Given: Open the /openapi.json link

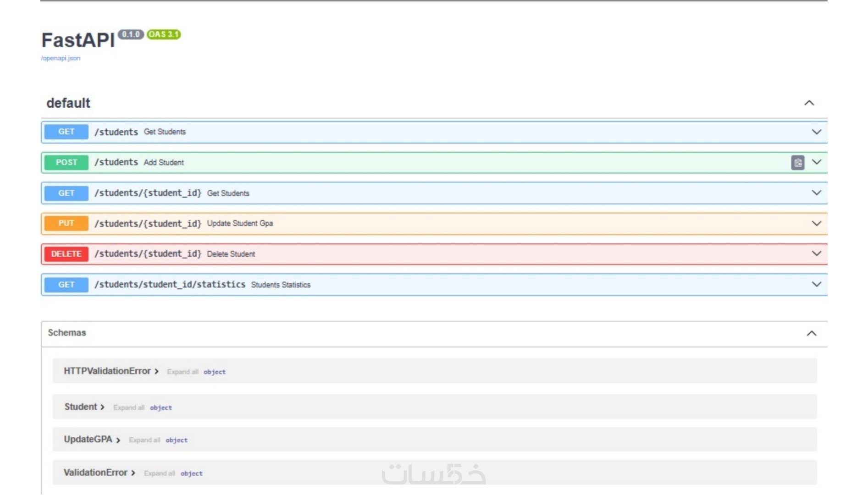Looking at the screenshot, I should pyautogui.click(x=61, y=58).
